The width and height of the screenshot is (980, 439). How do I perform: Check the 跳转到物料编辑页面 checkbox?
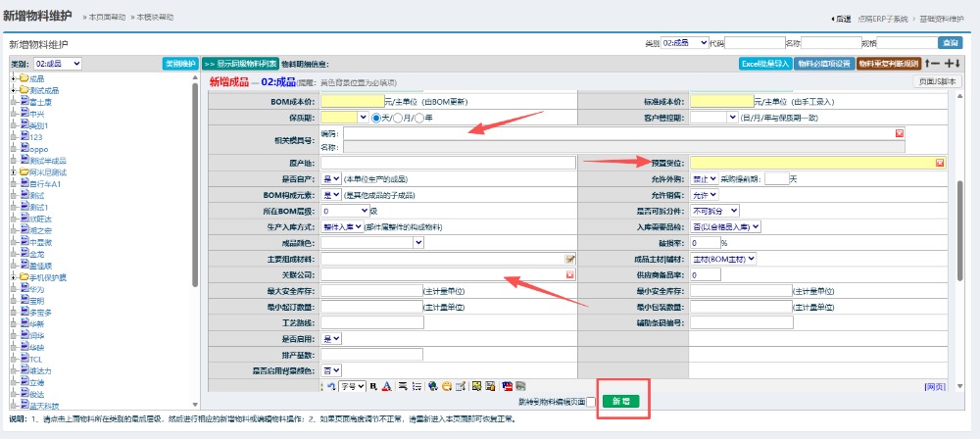(590, 402)
